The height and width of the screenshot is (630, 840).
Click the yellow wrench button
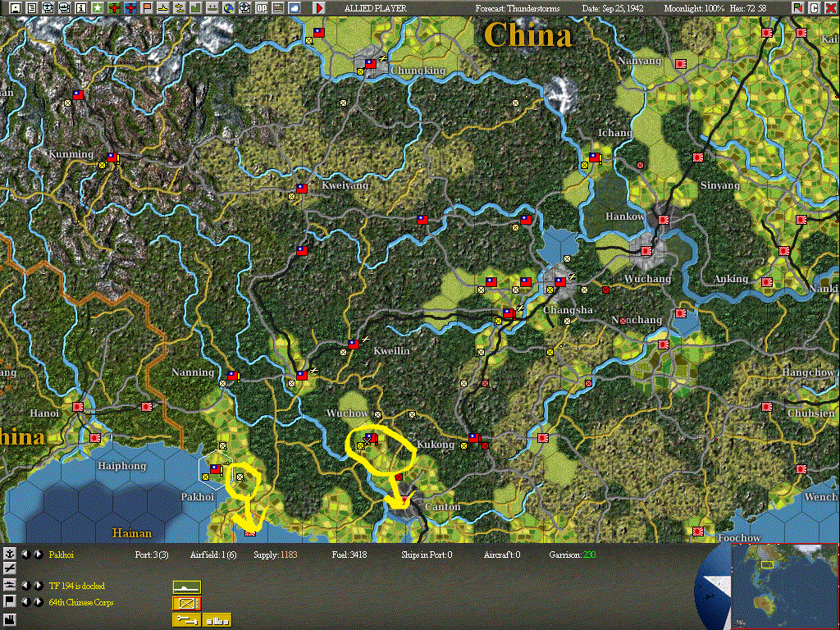point(187,620)
